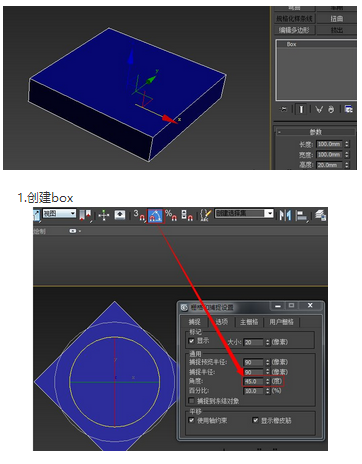The height and width of the screenshot is (464, 362).
Task: Close the snap settings dialog
Action: point(310,306)
